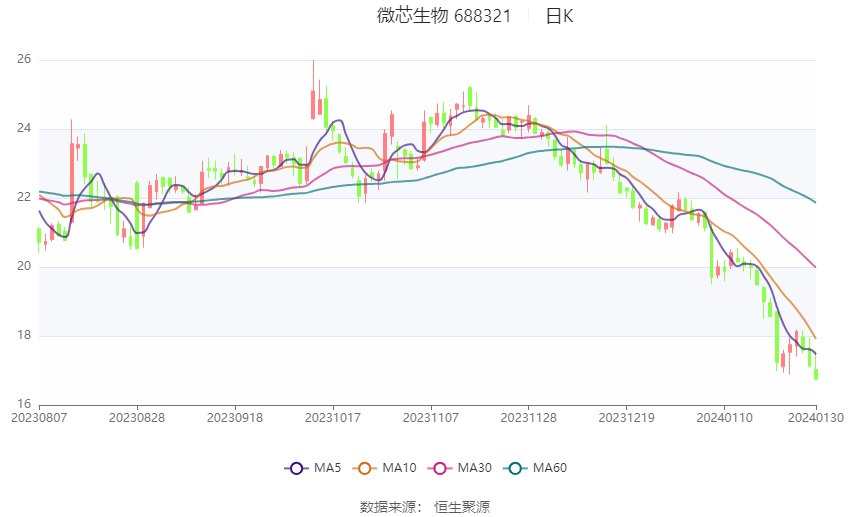Toggle the MA5 legend circle icon
The width and height of the screenshot is (850, 517).
pyautogui.click(x=296, y=468)
